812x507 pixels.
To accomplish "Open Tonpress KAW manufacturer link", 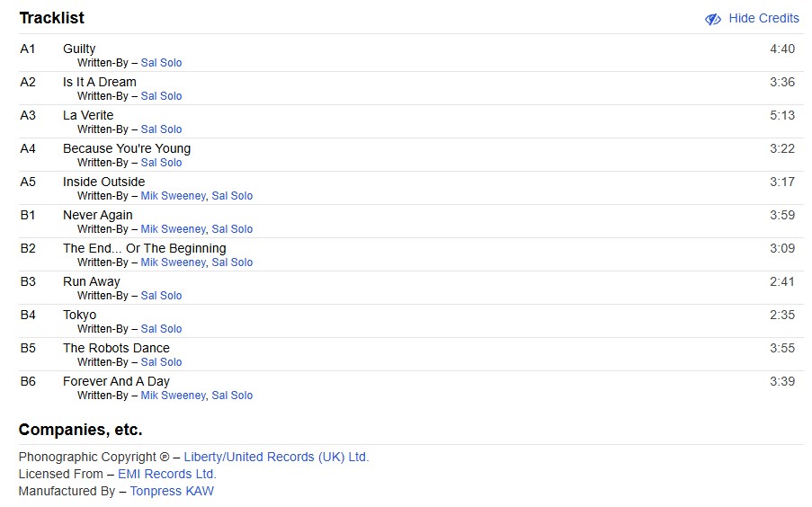I will coord(172,491).
